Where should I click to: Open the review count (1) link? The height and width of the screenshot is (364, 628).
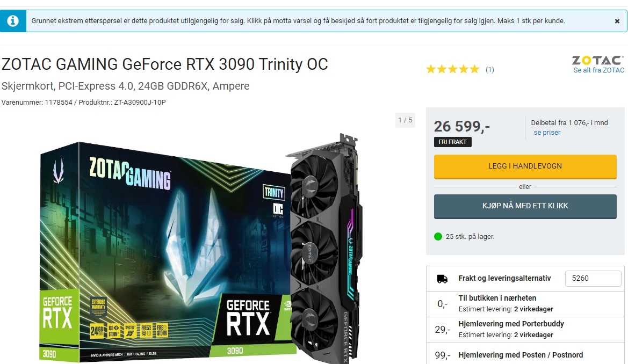(x=490, y=70)
